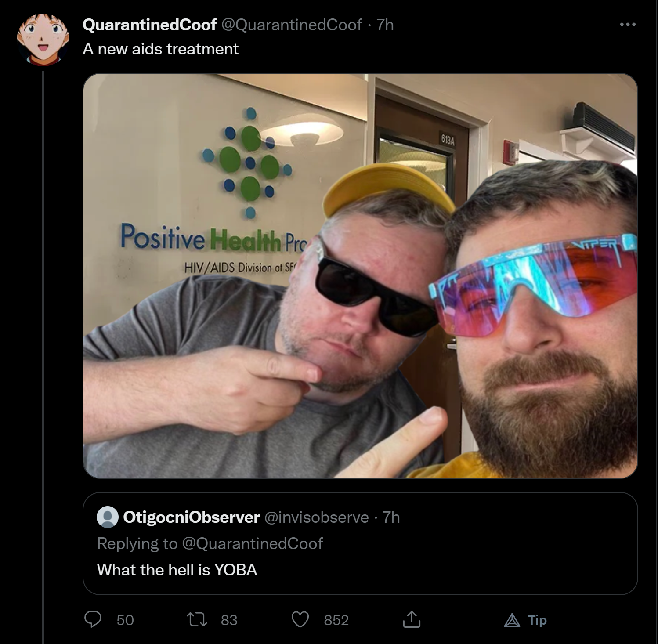The height and width of the screenshot is (644, 658).
Task: Open the share upload icon
Action: pyautogui.click(x=412, y=619)
